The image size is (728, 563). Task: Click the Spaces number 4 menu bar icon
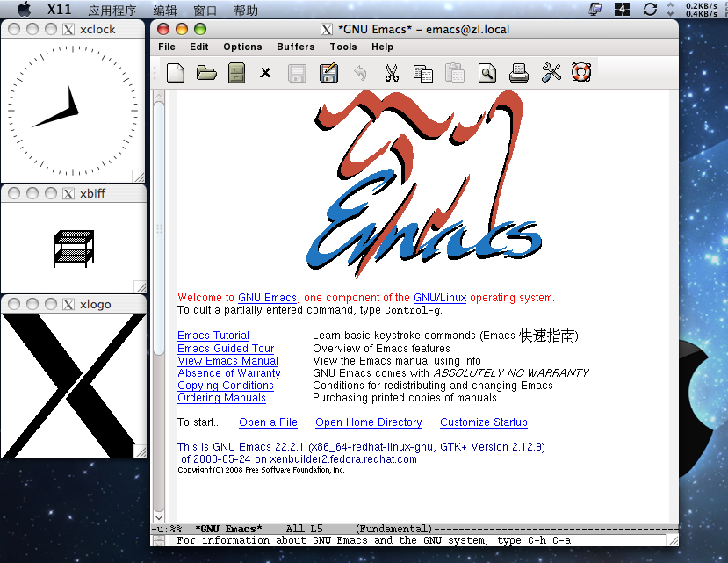coord(622,10)
